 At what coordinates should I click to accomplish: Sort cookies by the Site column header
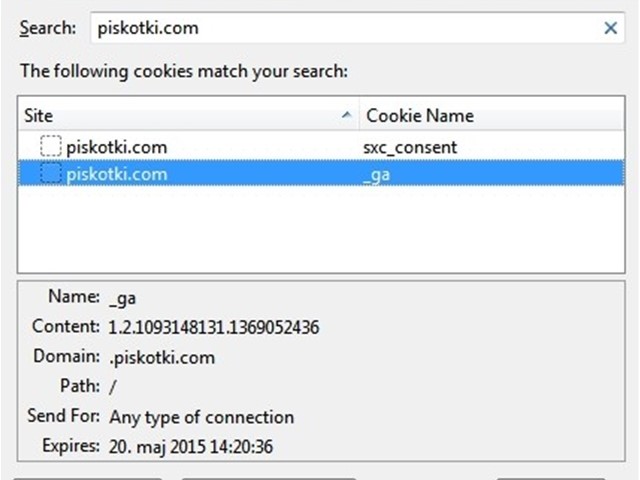click(189, 115)
